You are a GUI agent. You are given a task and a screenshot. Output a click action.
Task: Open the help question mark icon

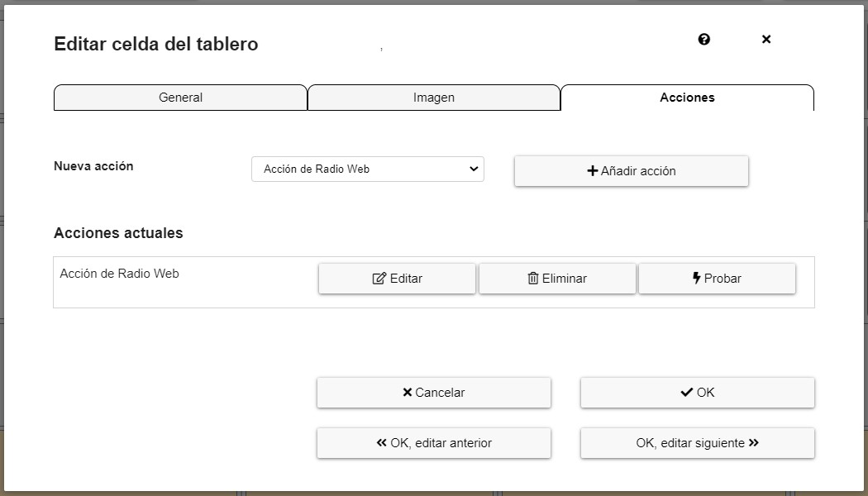(704, 39)
